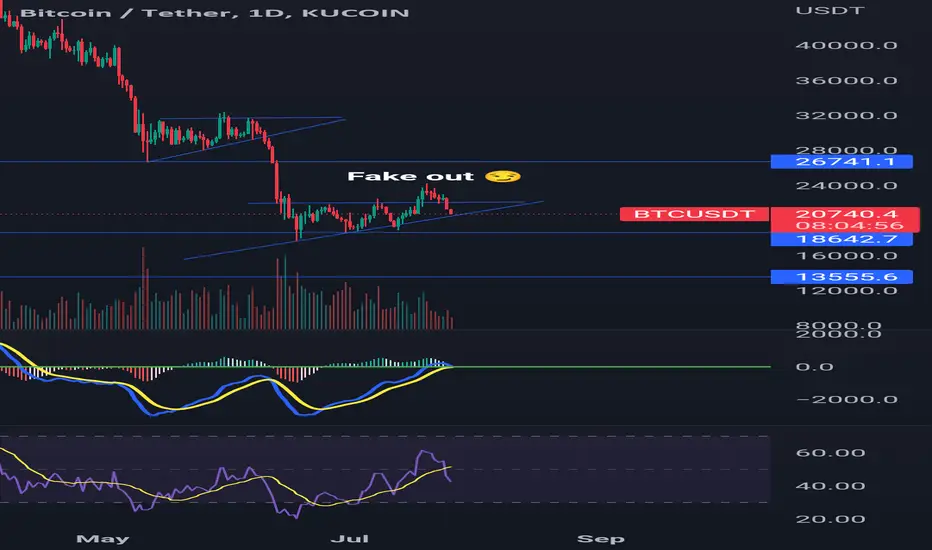Click the current price label 20740.4

[845, 214]
